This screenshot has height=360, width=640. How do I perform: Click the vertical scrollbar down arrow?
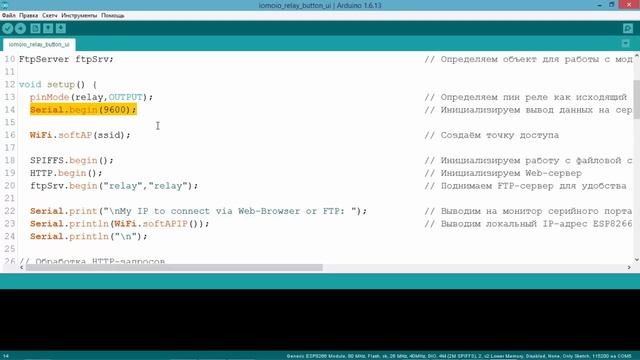tap(636, 260)
